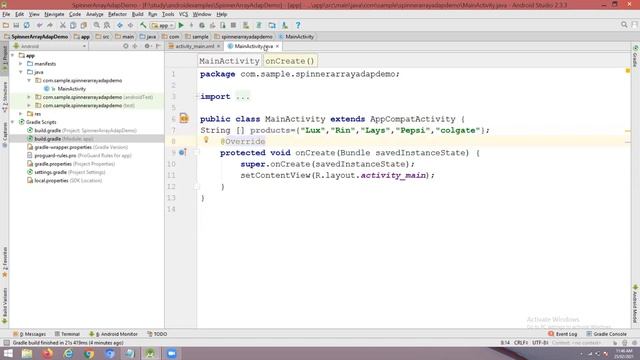Switch to the activity_main.xml tab
This screenshot has width=640, height=360.
[x=194, y=46]
